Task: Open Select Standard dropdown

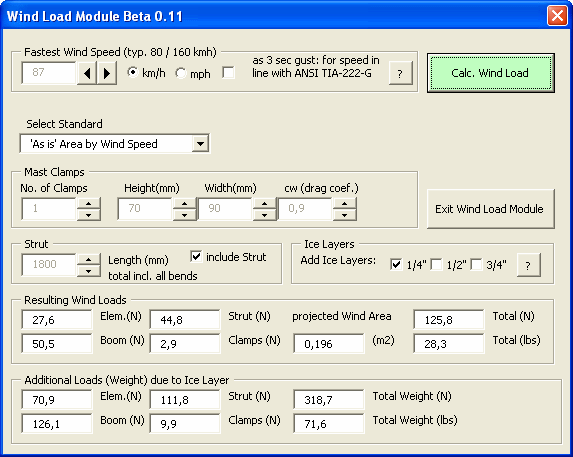Action: point(200,144)
